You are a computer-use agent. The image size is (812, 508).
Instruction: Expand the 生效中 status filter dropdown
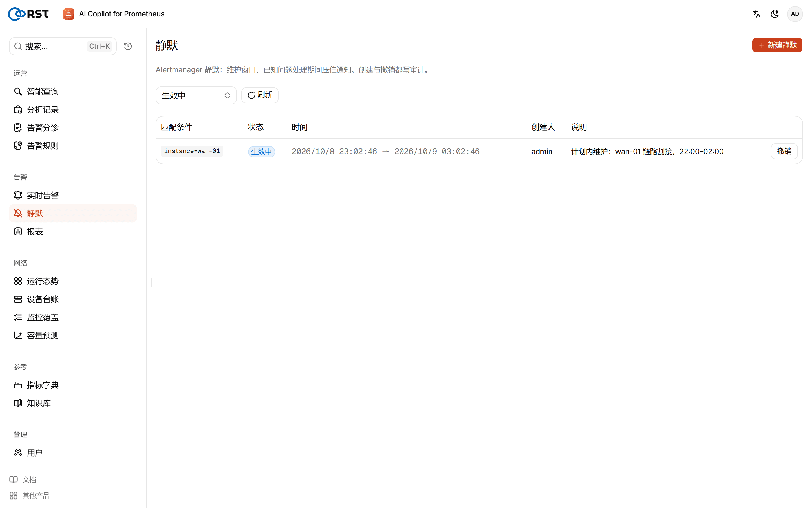[196, 95]
